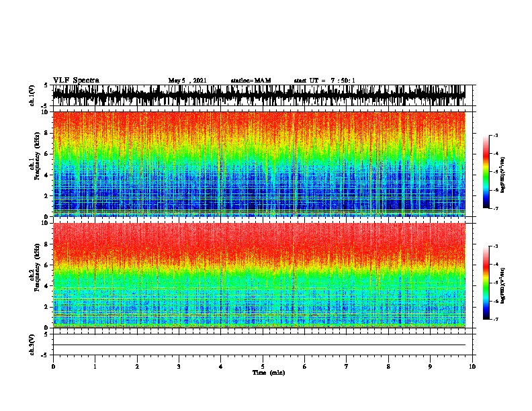The height and width of the screenshot is (411, 532).
Task: Click the "VLF Spectra" title text
Action: (76, 81)
